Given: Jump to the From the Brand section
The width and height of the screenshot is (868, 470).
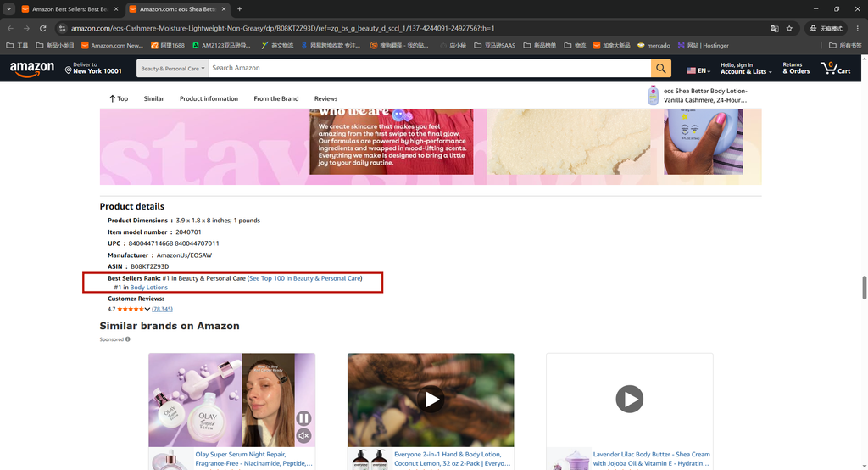Looking at the screenshot, I should click(x=276, y=98).
